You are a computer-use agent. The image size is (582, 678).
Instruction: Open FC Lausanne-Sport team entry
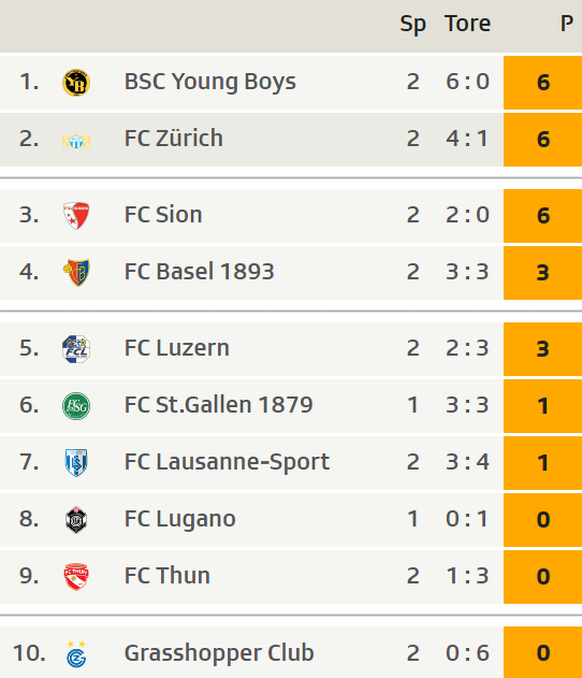click(227, 462)
